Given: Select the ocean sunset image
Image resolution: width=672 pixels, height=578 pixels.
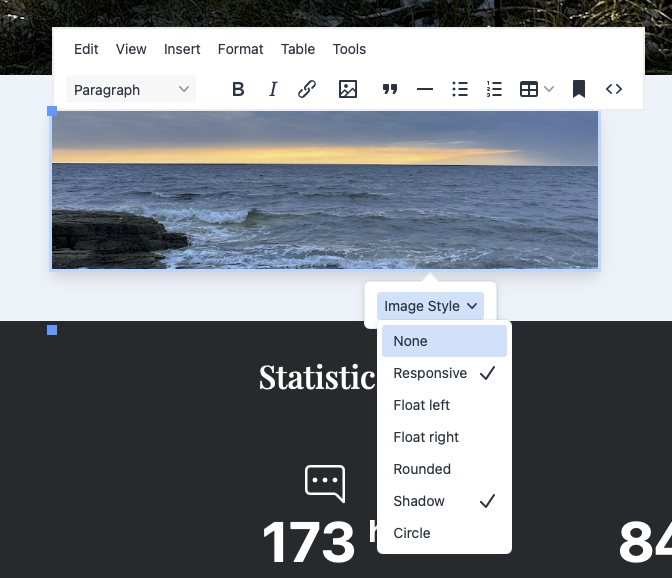Looking at the screenshot, I should pyautogui.click(x=325, y=190).
